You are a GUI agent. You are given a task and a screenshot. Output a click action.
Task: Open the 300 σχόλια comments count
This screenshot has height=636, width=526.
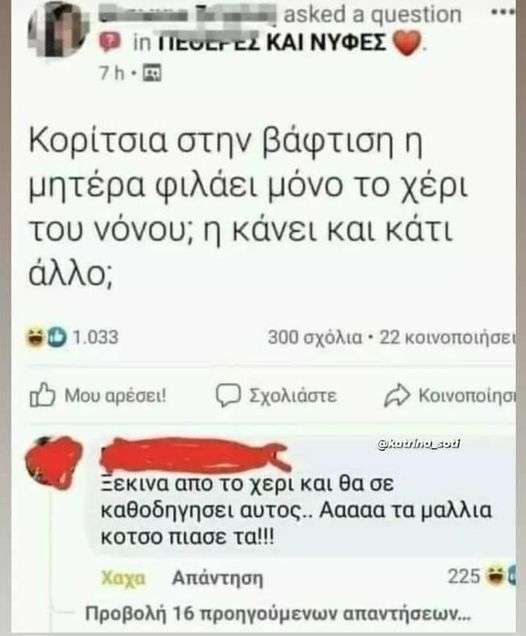pyautogui.click(x=315, y=337)
